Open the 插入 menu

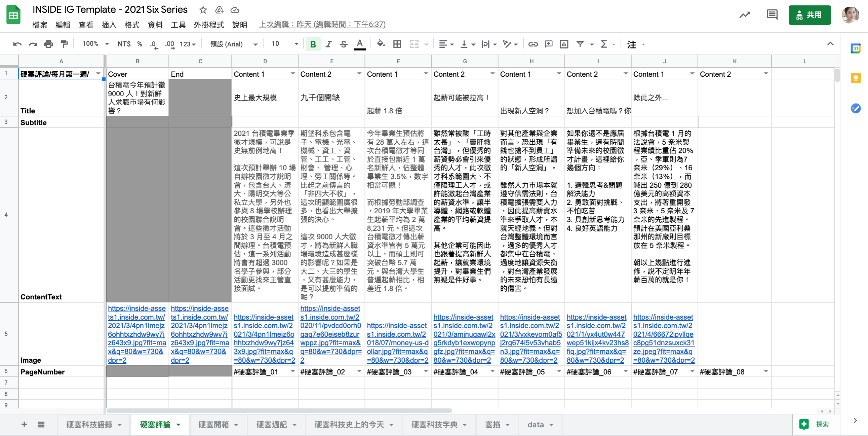(109, 25)
